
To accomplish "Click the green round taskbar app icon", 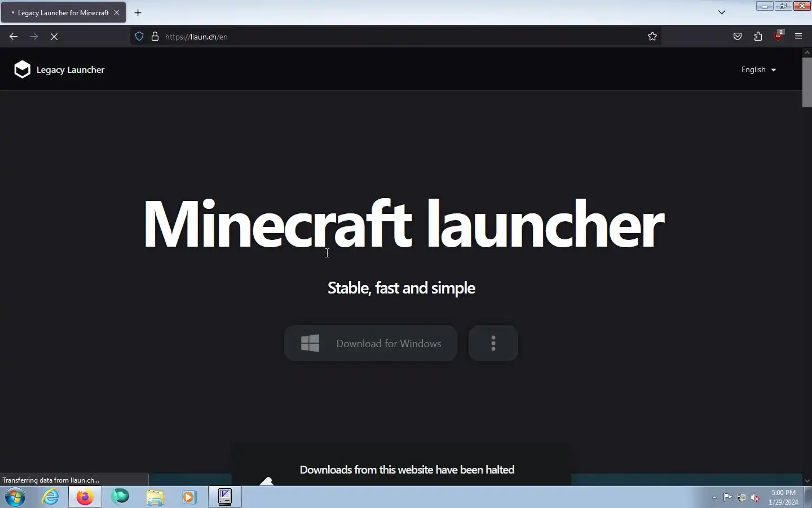I will [x=120, y=497].
